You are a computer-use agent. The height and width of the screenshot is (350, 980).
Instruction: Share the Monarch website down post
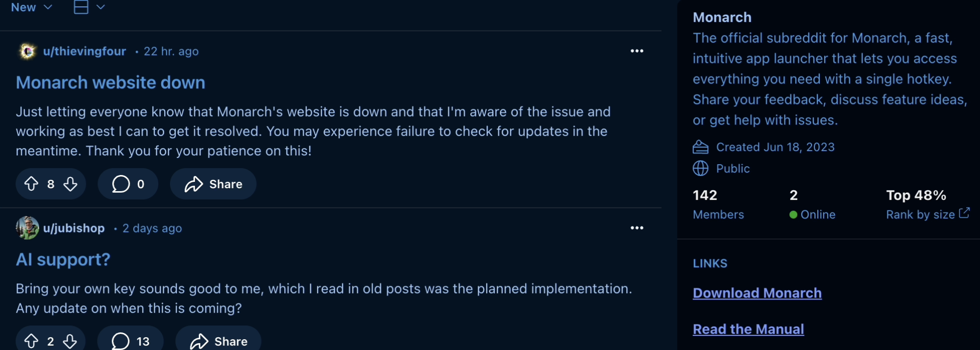click(x=213, y=184)
